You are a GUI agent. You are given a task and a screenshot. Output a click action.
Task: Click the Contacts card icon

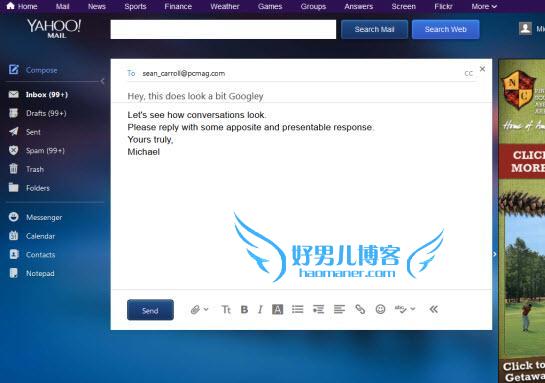point(14,254)
